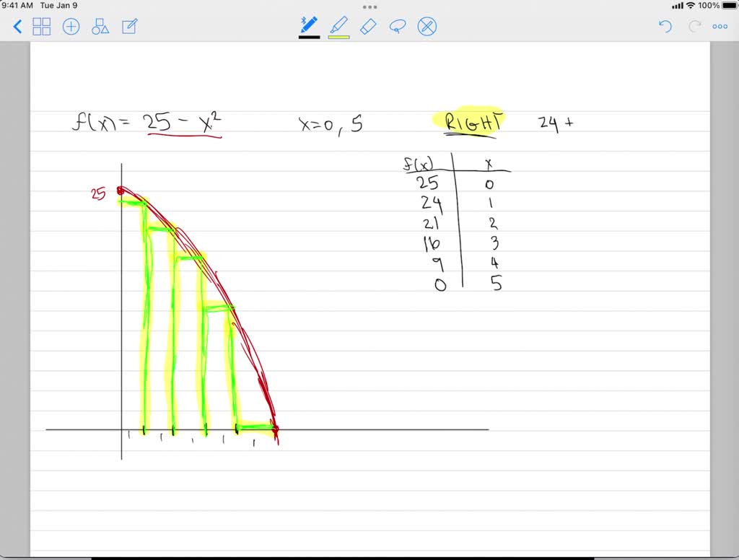Go back using the blue chevron
This screenshot has width=739, height=560.
click(17, 26)
